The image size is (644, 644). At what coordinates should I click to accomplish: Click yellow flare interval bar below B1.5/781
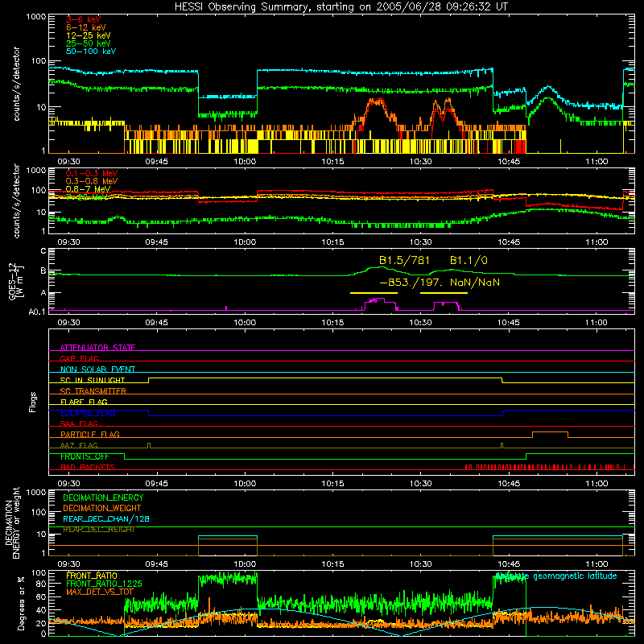tap(374, 293)
